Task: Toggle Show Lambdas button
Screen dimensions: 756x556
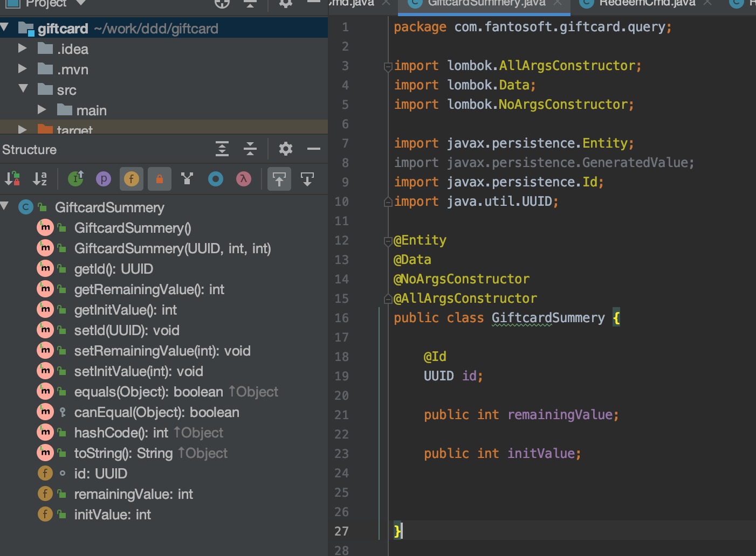Action: pyautogui.click(x=244, y=179)
